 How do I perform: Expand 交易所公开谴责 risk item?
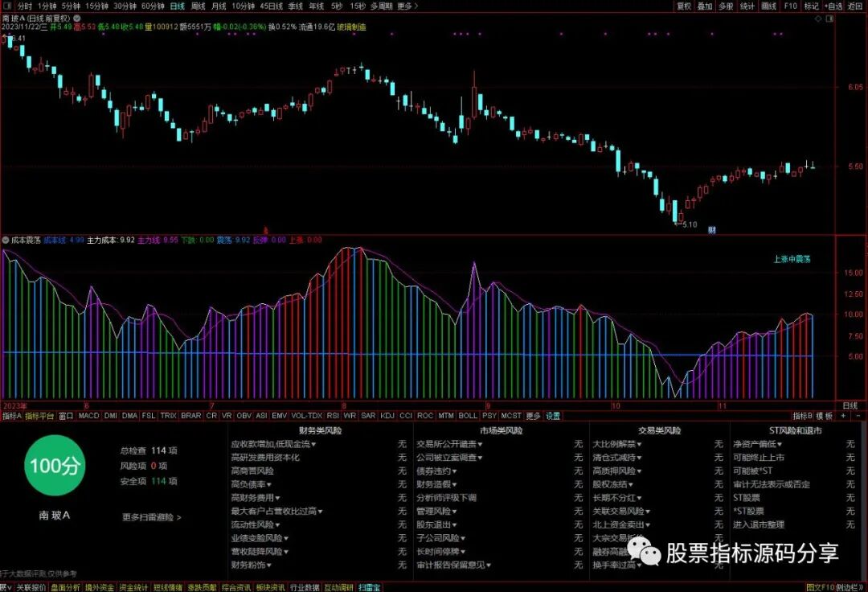(449, 444)
